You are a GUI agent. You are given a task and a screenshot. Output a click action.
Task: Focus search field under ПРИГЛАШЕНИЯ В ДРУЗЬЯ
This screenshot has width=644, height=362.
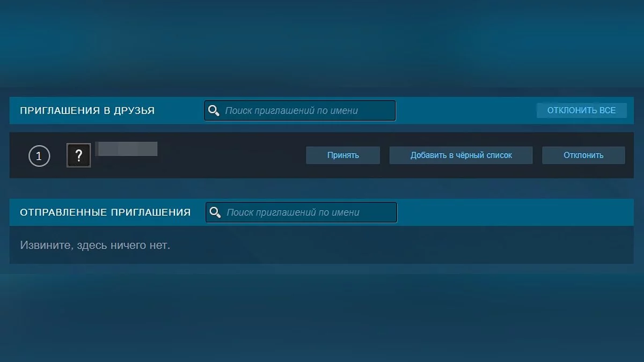coord(306,111)
